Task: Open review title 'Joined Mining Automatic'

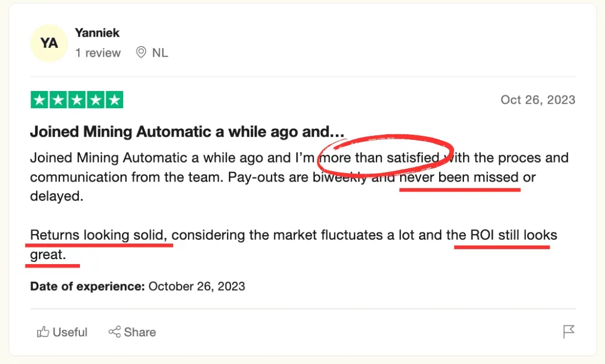Action: (187, 132)
